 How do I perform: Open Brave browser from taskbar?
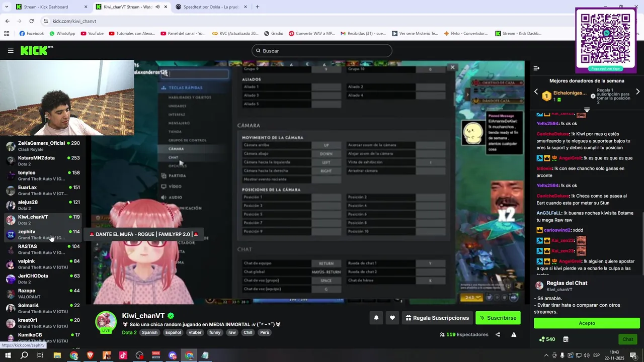[x=91, y=355]
